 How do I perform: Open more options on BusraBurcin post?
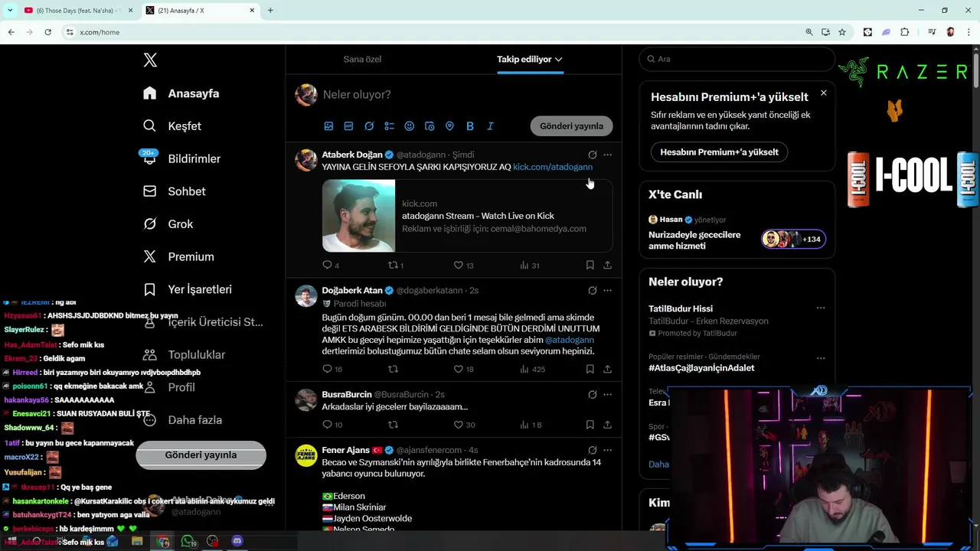(607, 395)
